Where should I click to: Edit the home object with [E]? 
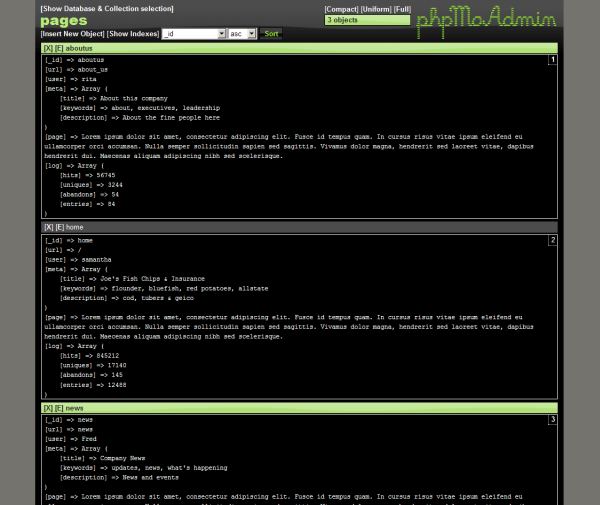[x=59, y=227]
